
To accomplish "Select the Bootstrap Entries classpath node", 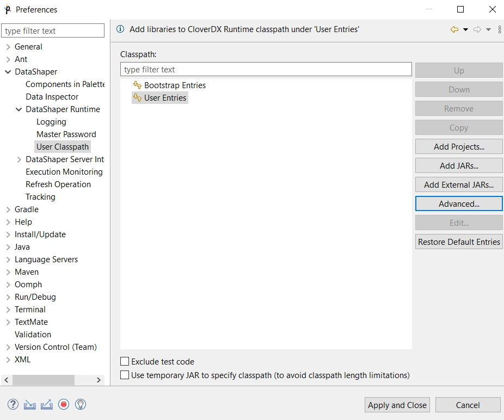I will point(175,85).
